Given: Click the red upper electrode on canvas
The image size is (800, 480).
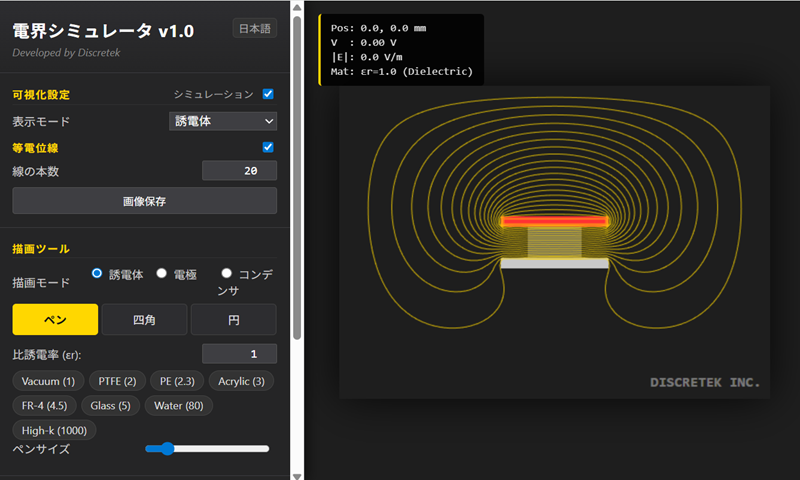Looking at the screenshot, I should click(554, 221).
